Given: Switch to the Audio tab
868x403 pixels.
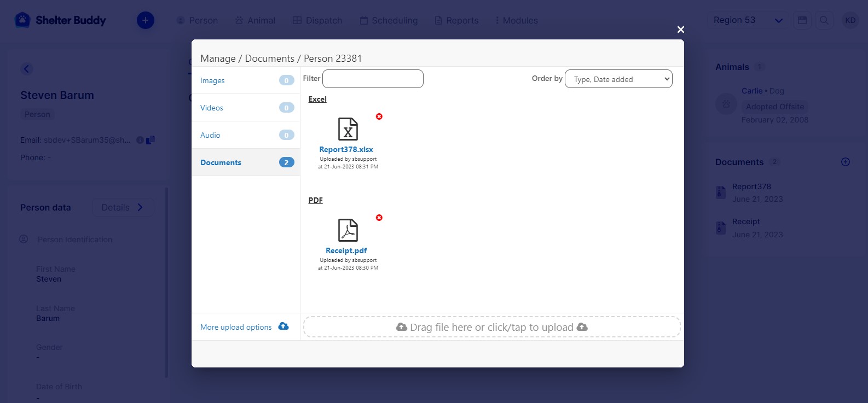Looking at the screenshot, I should click(x=246, y=135).
